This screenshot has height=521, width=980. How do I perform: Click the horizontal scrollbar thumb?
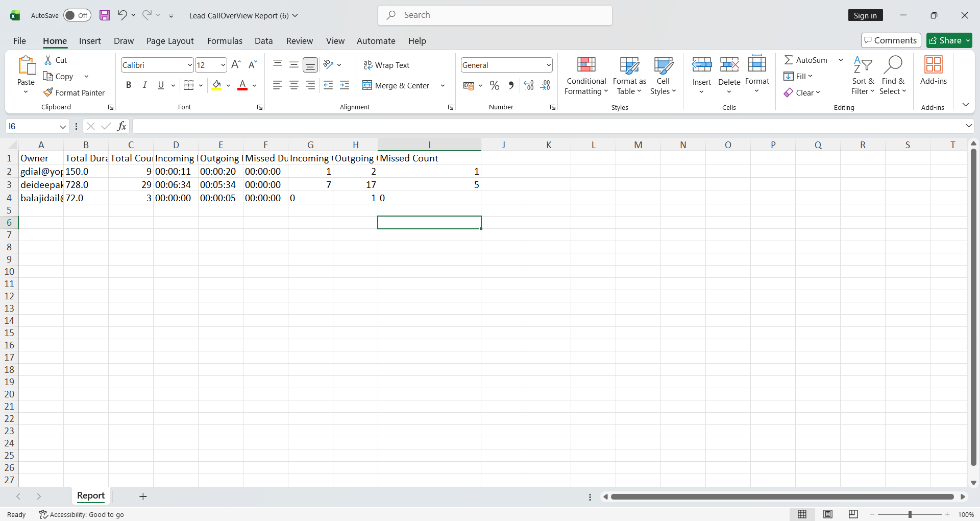[x=782, y=496]
